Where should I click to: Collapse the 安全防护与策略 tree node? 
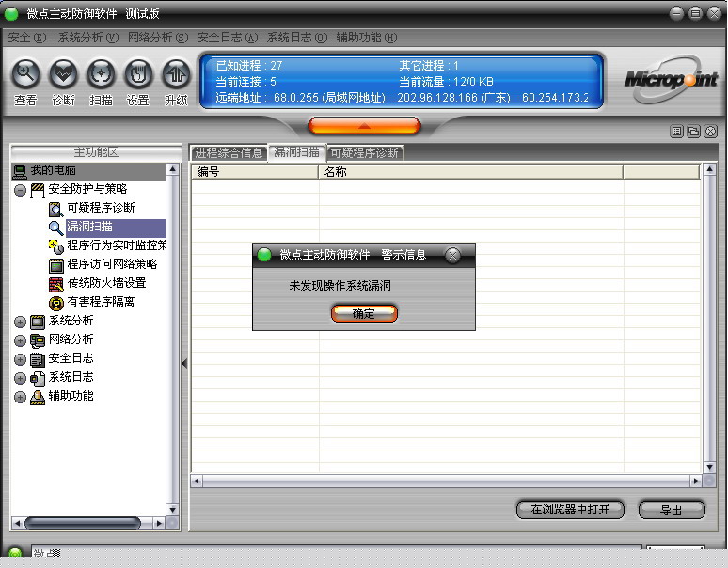coord(20,190)
